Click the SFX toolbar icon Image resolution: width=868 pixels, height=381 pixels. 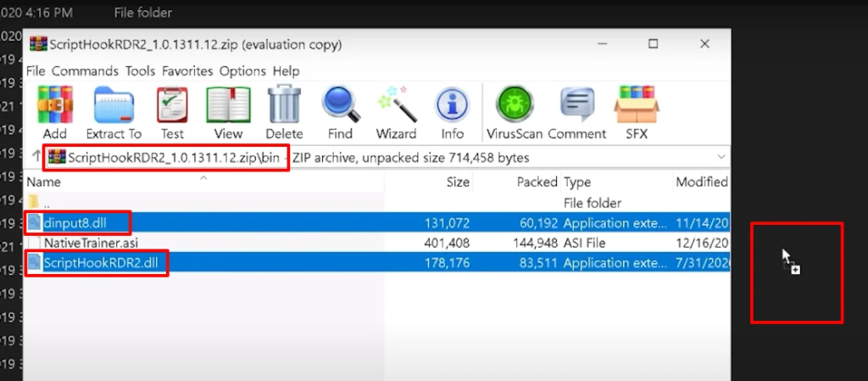636,104
